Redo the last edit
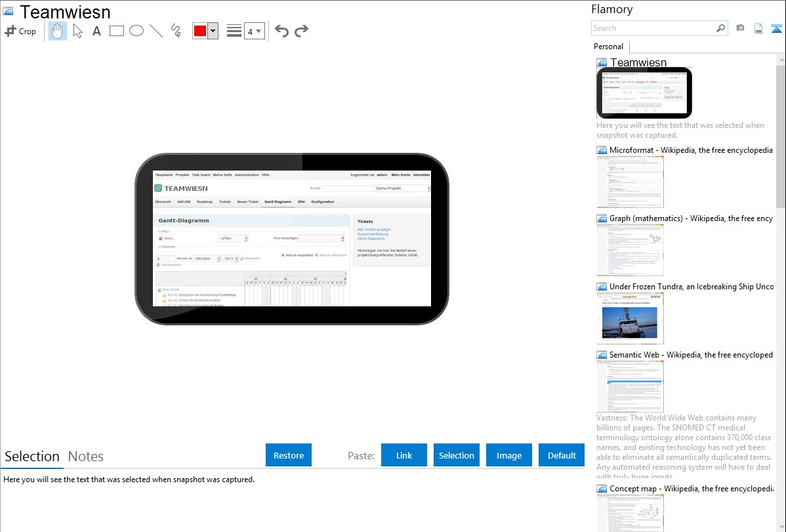The height and width of the screenshot is (532, 786). (x=302, y=31)
